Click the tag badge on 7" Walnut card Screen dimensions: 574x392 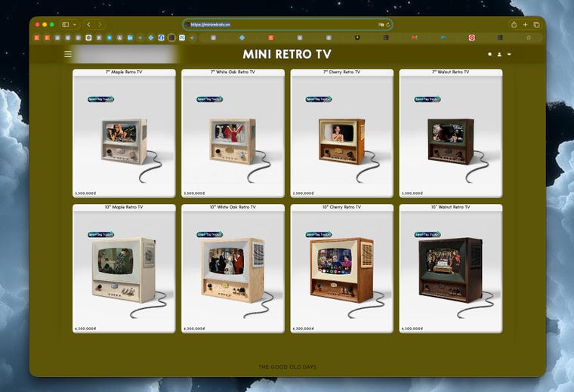pyautogui.click(x=427, y=99)
